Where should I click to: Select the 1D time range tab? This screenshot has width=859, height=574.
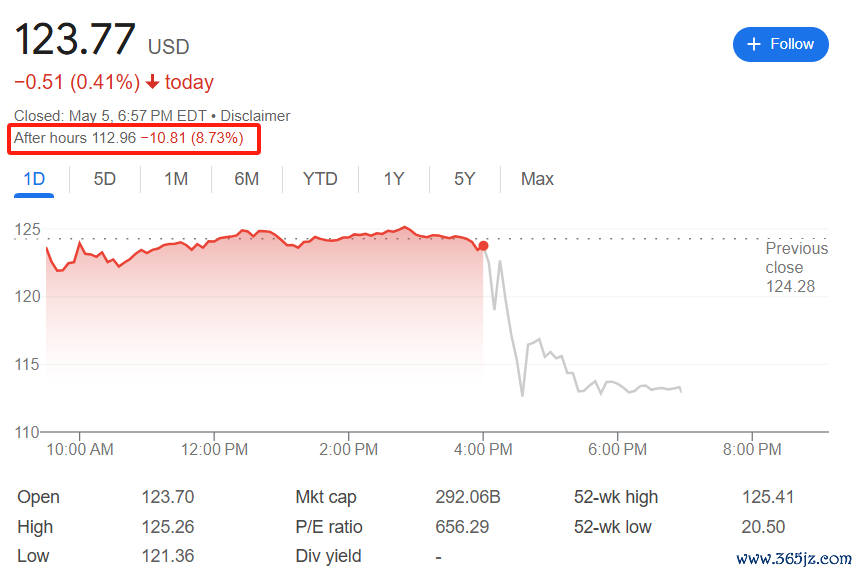point(34,179)
